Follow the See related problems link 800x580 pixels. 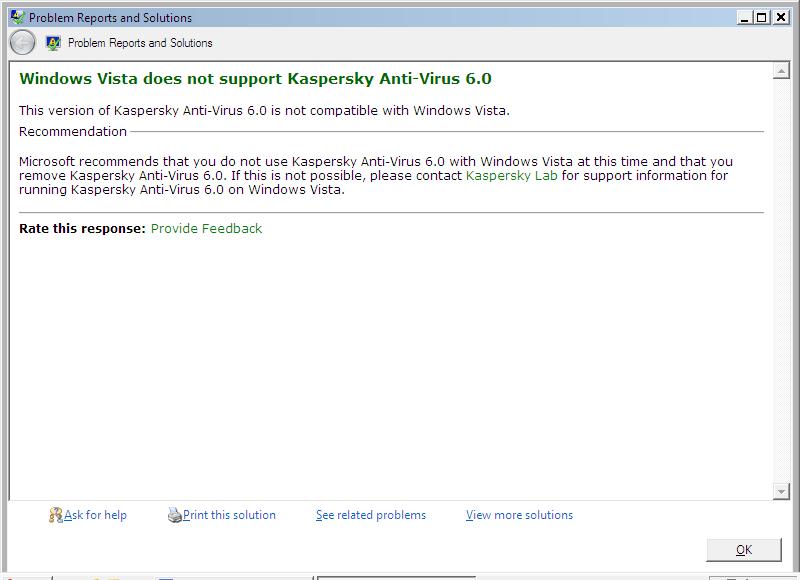click(371, 515)
